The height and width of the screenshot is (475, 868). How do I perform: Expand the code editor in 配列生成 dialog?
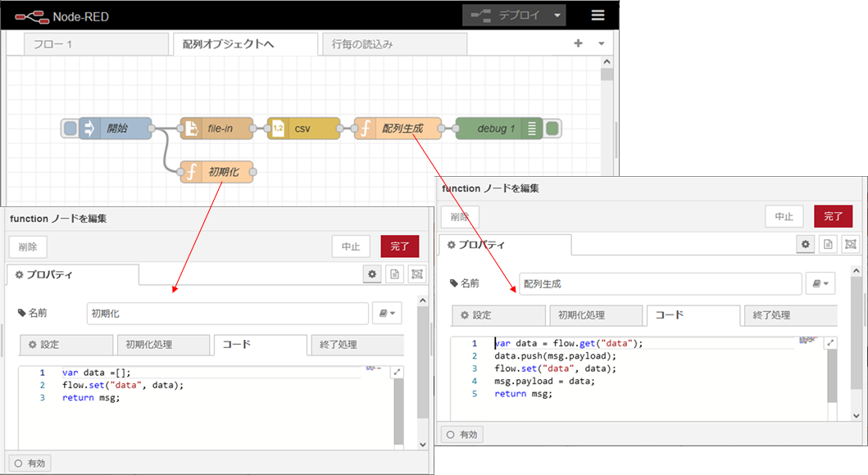(x=829, y=343)
